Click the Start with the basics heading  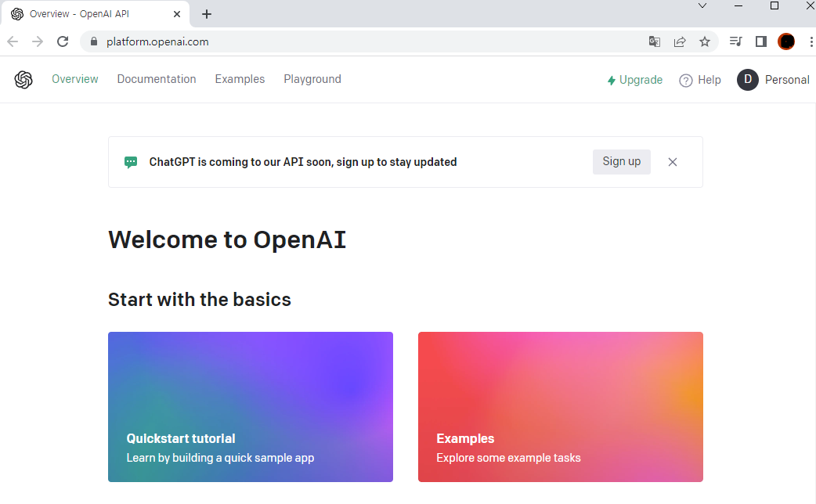coord(200,300)
